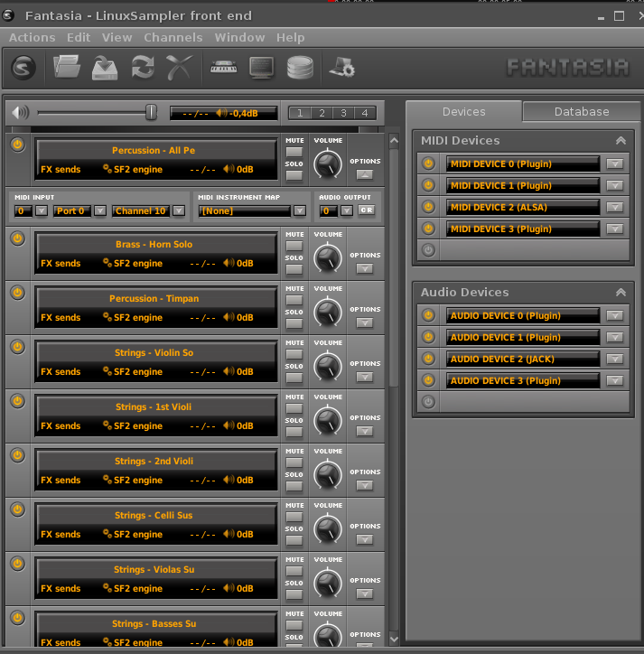Open MIDI instrument map [None] dropdown
This screenshot has height=654, width=644.
click(x=300, y=210)
